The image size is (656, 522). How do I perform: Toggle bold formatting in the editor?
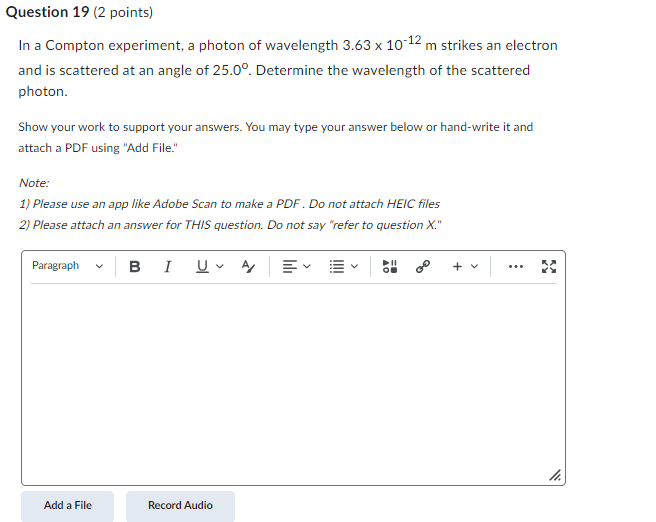pyautogui.click(x=135, y=266)
